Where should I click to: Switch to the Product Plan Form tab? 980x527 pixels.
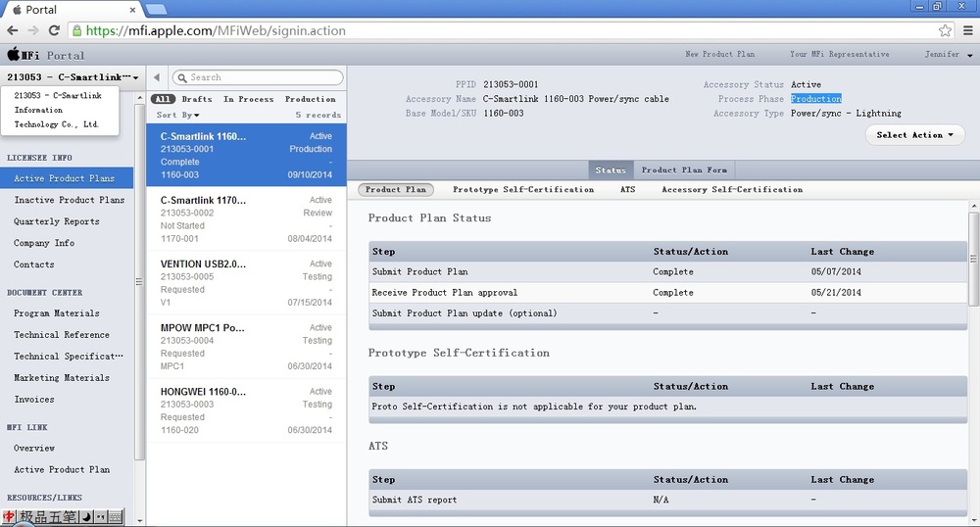684,169
